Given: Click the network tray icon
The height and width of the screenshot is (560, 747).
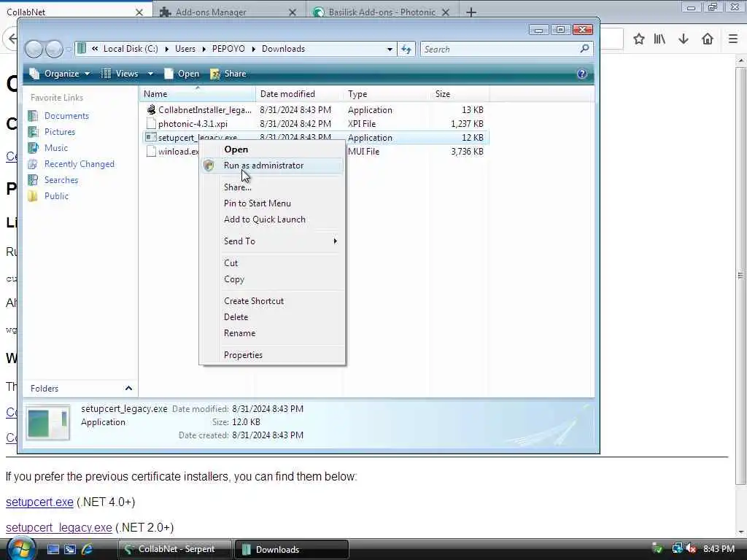Looking at the screenshot, I should 677,549.
